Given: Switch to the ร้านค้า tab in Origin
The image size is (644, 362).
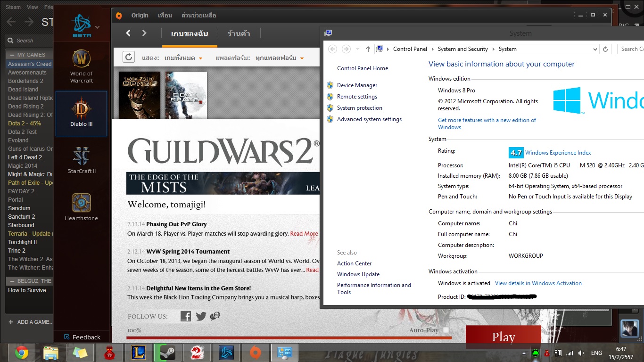Looking at the screenshot, I should (x=239, y=33).
